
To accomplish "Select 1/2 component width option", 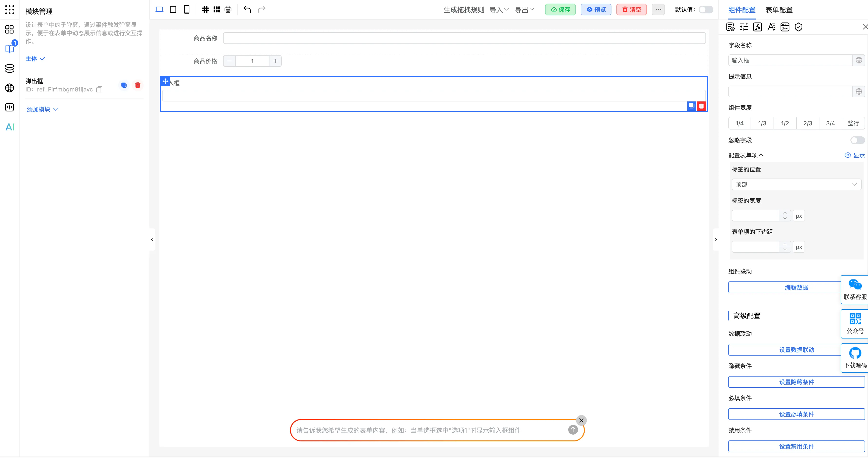I will click(785, 123).
